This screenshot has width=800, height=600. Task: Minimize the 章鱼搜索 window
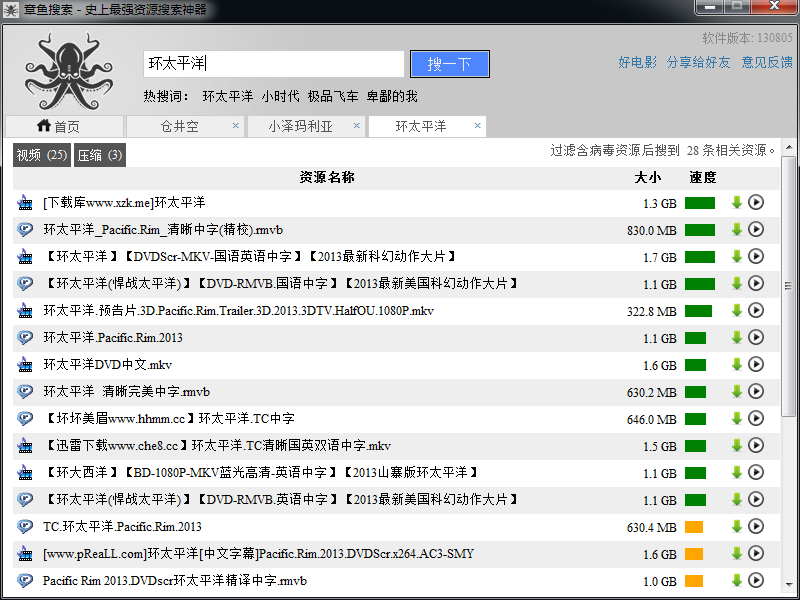pyautogui.click(x=710, y=7)
